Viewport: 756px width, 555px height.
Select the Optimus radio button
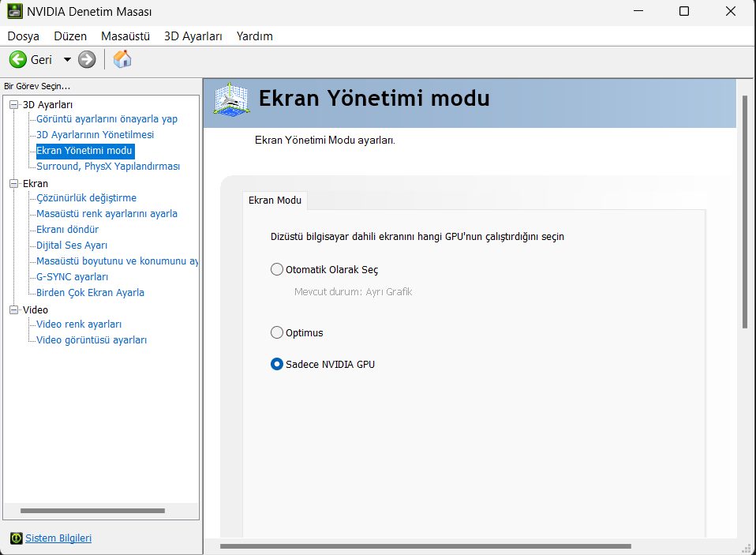(x=277, y=332)
